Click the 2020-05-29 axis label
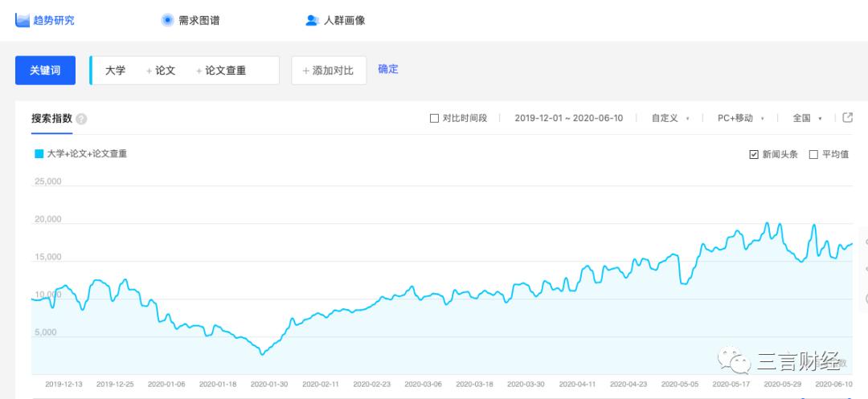The image size is (868, 399). click(x=783, y=384)
